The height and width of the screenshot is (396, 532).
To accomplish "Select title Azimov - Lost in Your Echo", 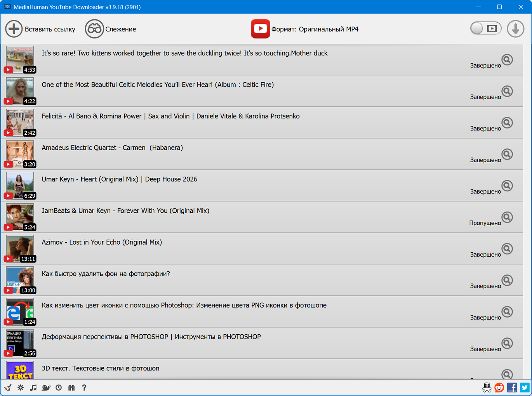I will click(x=102, y=242).
